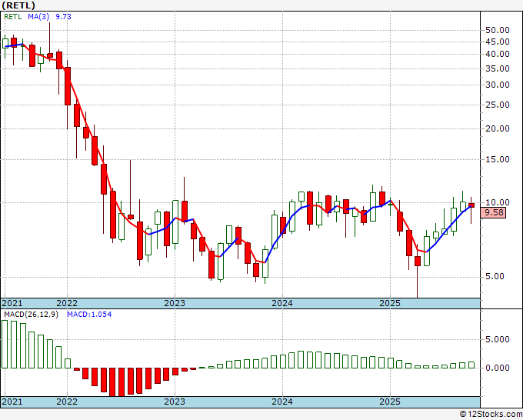This screenshot has width=523, height=420.
Task: Click the 15.00 price axis label
Action: (x=498, y=159)
